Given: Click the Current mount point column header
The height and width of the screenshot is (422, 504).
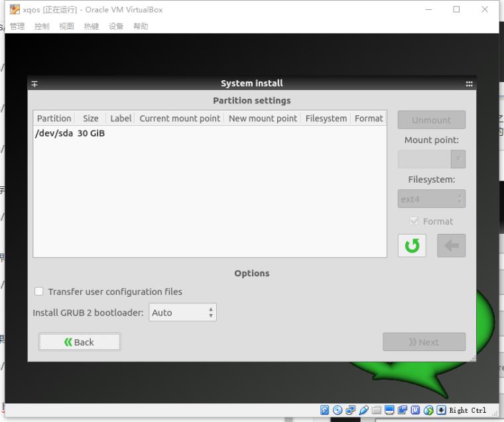Looking at the screenshot, I should [x=180, y=119].
